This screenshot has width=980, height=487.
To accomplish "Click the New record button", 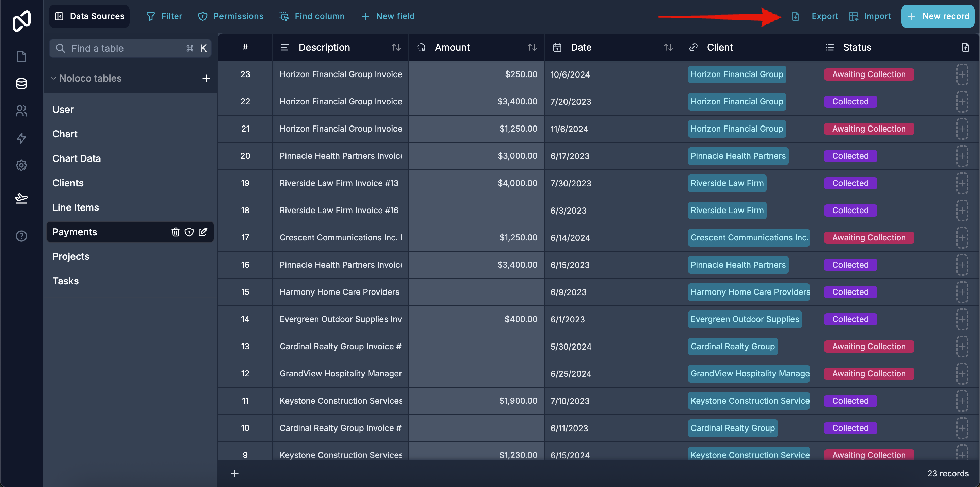I will pos(937,16).
